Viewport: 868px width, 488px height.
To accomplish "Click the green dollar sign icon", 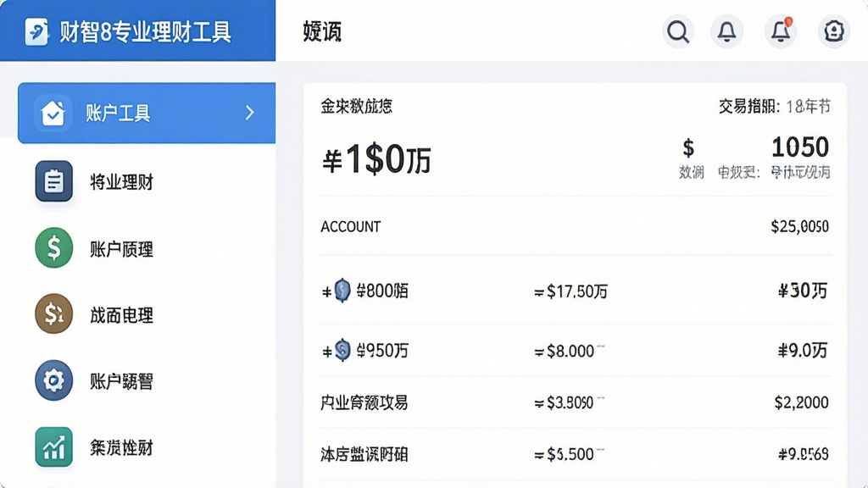I will [x=53, y=247].
